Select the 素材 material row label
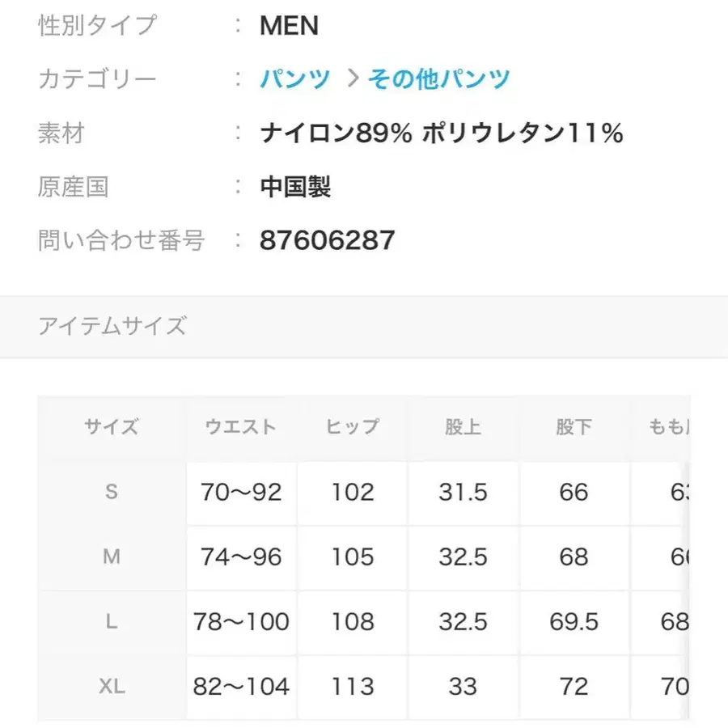The height and width of the screenshot is (728, 728). (61, 133)
